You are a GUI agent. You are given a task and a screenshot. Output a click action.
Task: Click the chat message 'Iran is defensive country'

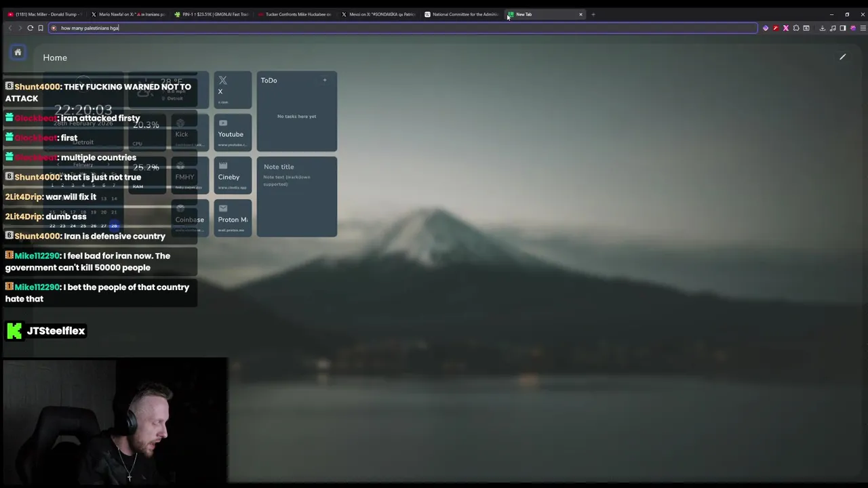click(x=115, y=236)
